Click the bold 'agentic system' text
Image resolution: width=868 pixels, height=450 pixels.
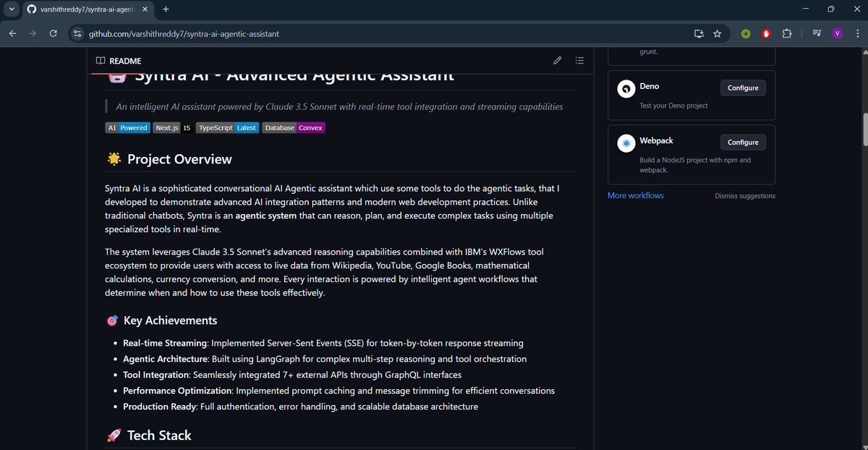[267, 216]
